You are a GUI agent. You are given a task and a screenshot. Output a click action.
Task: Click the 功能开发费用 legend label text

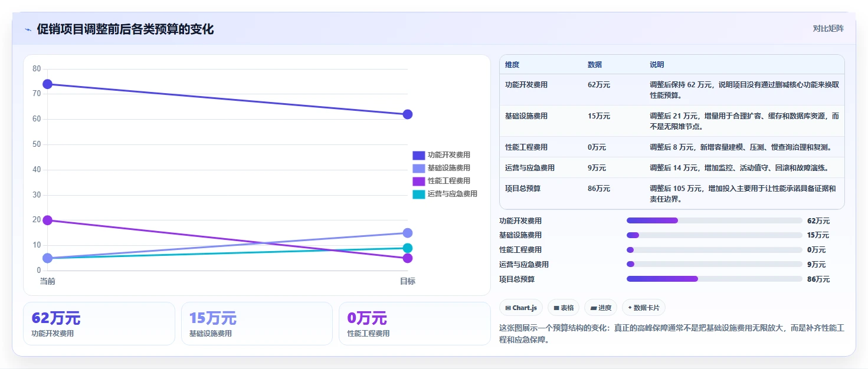click(449, 155)
